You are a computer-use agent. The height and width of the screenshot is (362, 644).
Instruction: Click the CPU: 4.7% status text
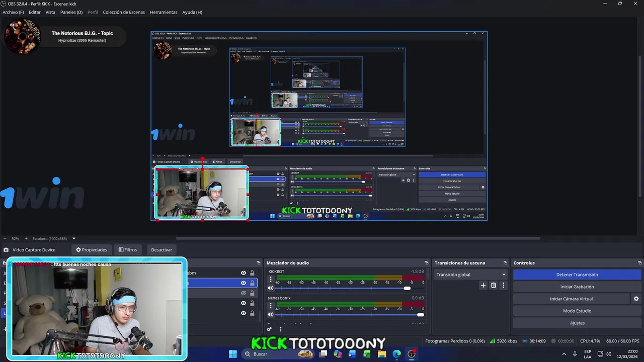(x=590, y=341)
